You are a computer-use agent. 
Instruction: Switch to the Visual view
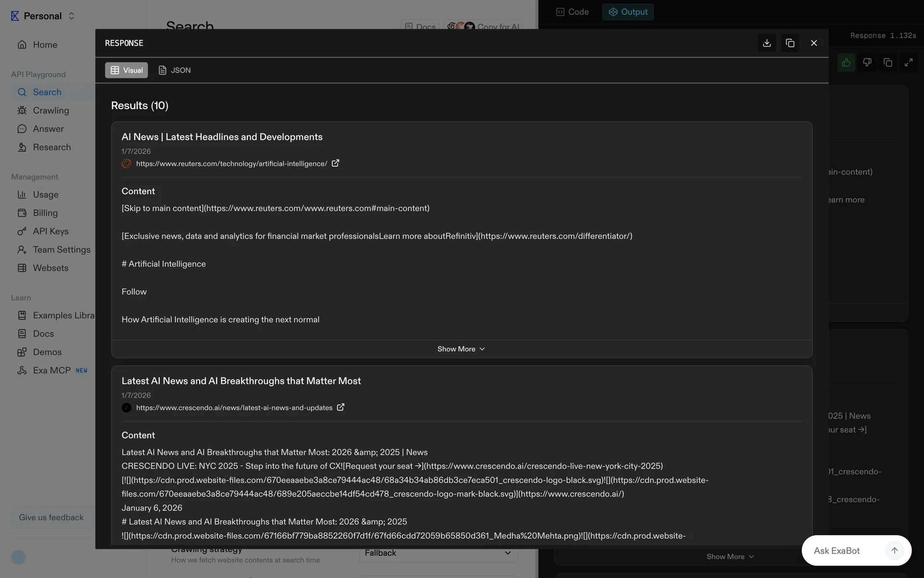point(126,70)
